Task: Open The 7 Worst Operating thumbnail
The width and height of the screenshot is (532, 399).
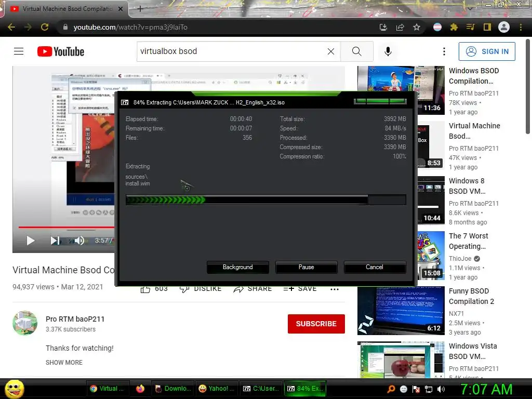Action: coord(431,256)
